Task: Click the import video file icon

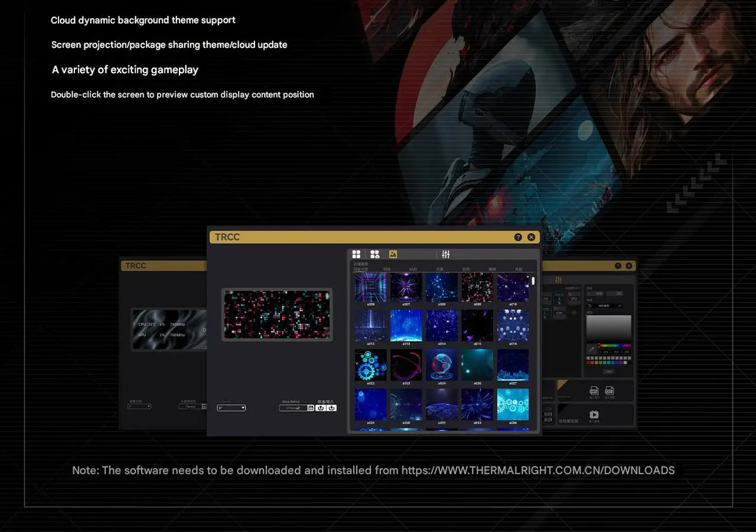Action: (609, 391)
